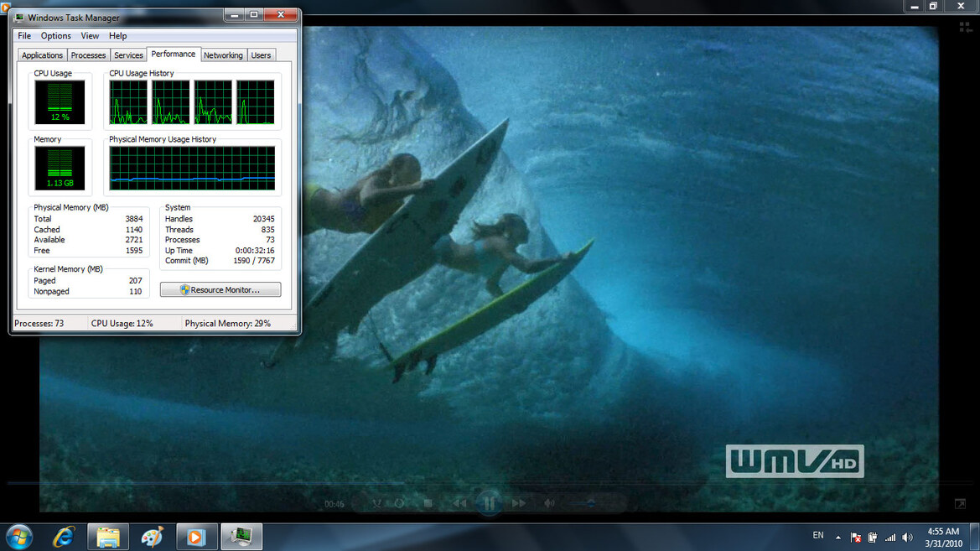The image size is (980, 551).
Task: Maximize the Task Manager window
Action: point(254,14)
